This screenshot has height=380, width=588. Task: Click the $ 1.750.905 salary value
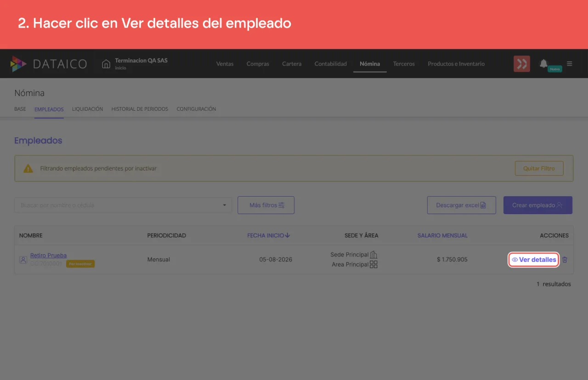point(452,260)
